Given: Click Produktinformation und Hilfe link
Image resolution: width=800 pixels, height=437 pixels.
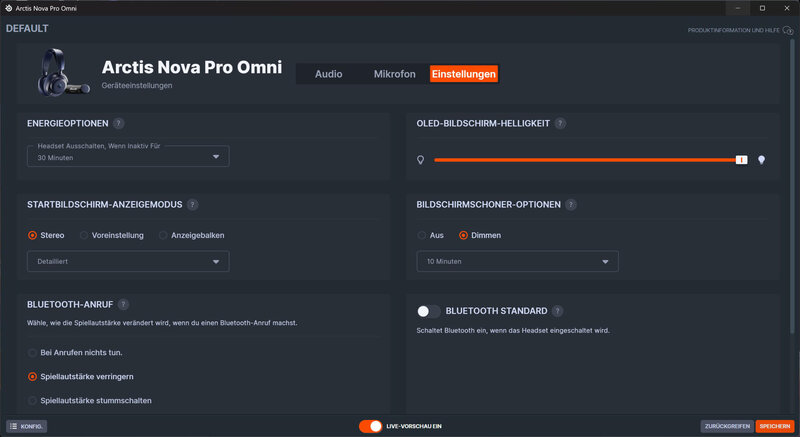Looking at the screenshot, I should (733, 31).
